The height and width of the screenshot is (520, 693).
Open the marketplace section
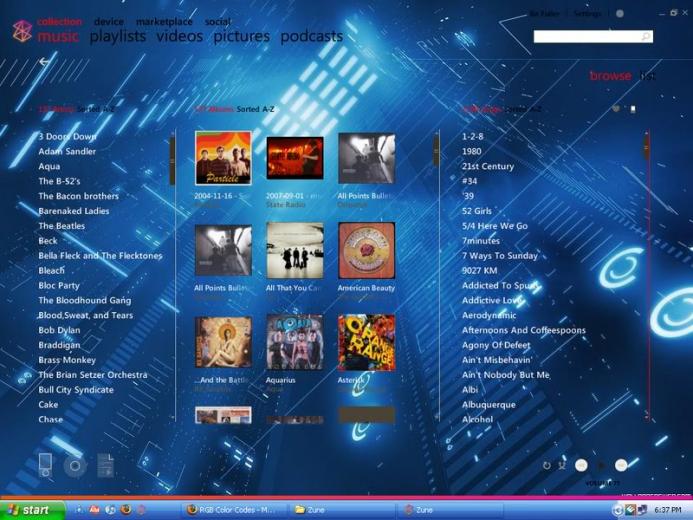coord(164,22)
